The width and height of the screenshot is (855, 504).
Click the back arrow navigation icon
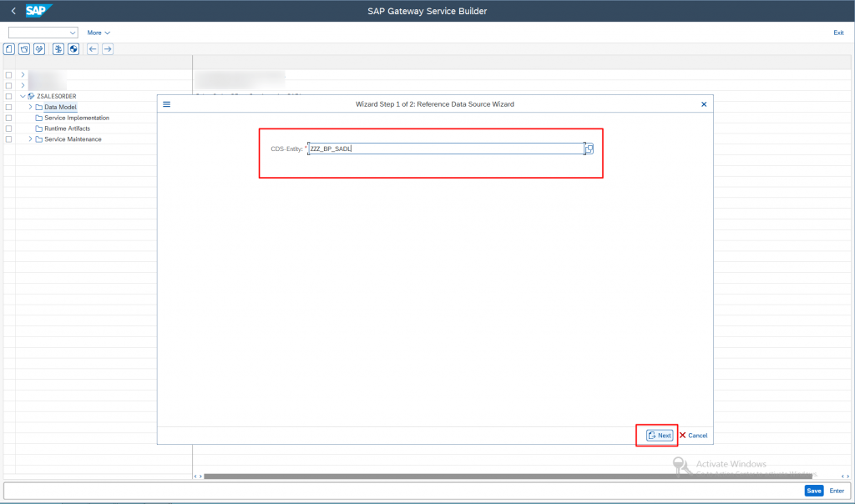[92, 49]
